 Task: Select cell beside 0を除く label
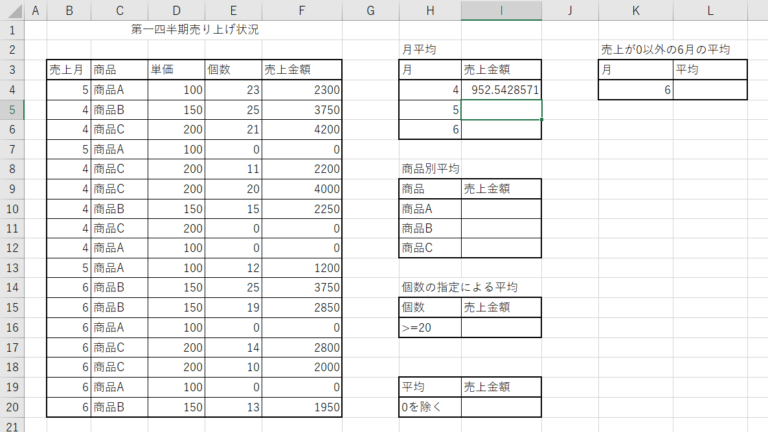coord(501,407)
